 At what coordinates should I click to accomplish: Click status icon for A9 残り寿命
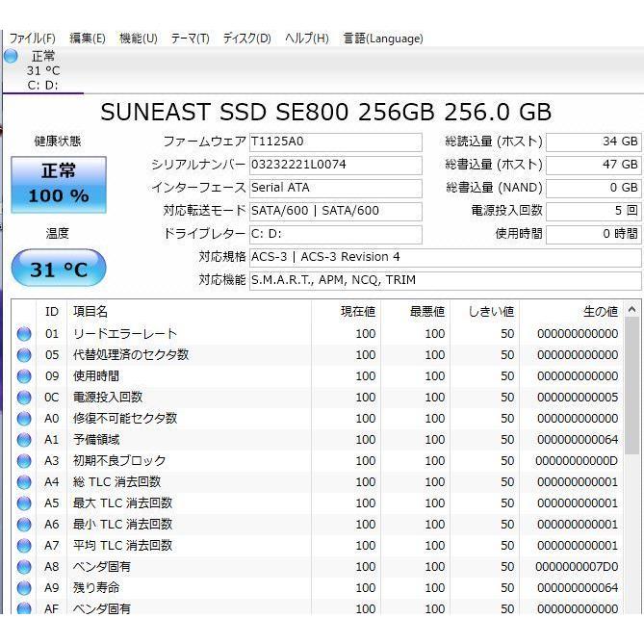coord(24,588)
